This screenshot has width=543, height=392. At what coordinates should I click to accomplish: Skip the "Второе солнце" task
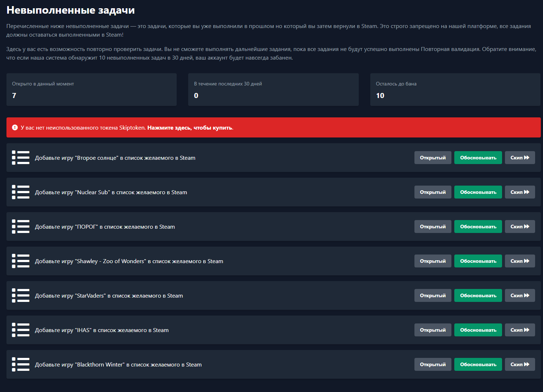pyautogui.click(x=520, y=158)
